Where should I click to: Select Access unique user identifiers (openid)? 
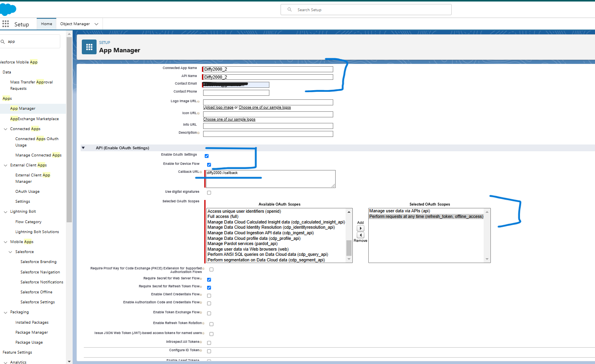(244, 212)
